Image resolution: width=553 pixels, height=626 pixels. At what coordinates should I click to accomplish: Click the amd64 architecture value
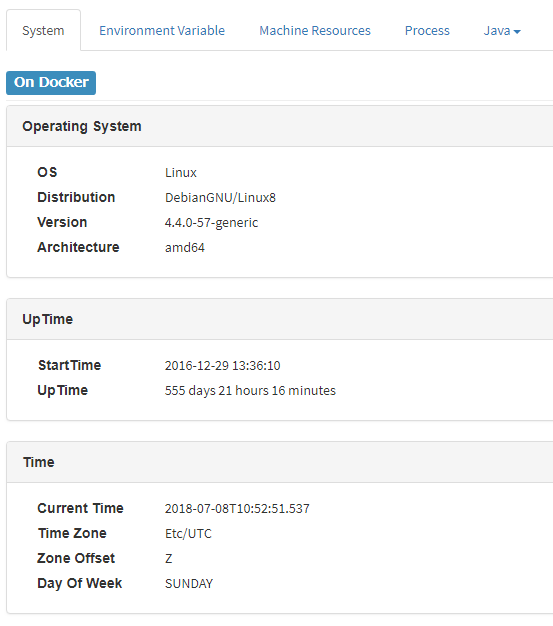click(x=184, y=248)
